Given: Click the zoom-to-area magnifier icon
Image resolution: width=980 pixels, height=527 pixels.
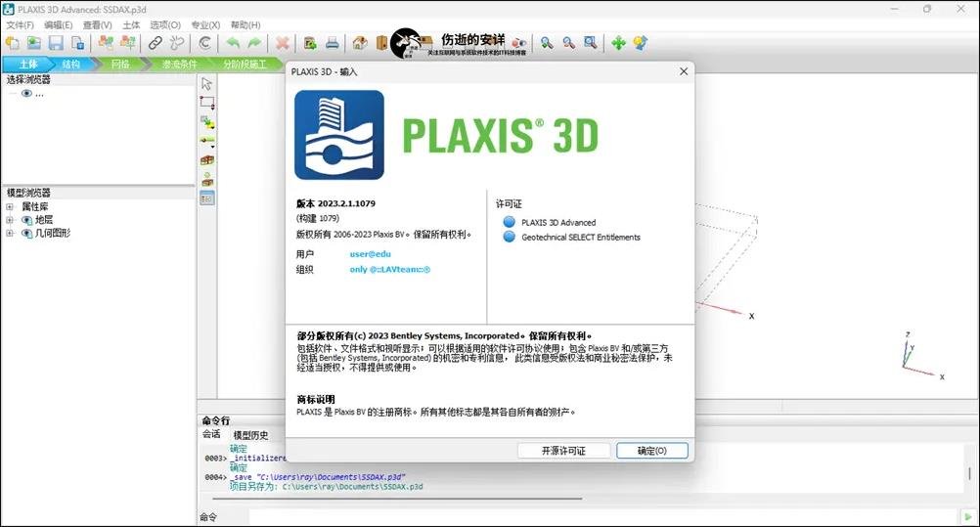Looking at the screenshot, I should pyautogui.click(x=591, y=43).
